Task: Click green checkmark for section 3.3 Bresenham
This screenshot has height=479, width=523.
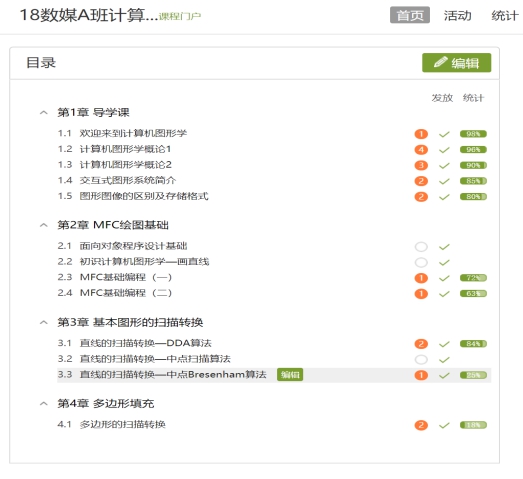Action: 444,375
